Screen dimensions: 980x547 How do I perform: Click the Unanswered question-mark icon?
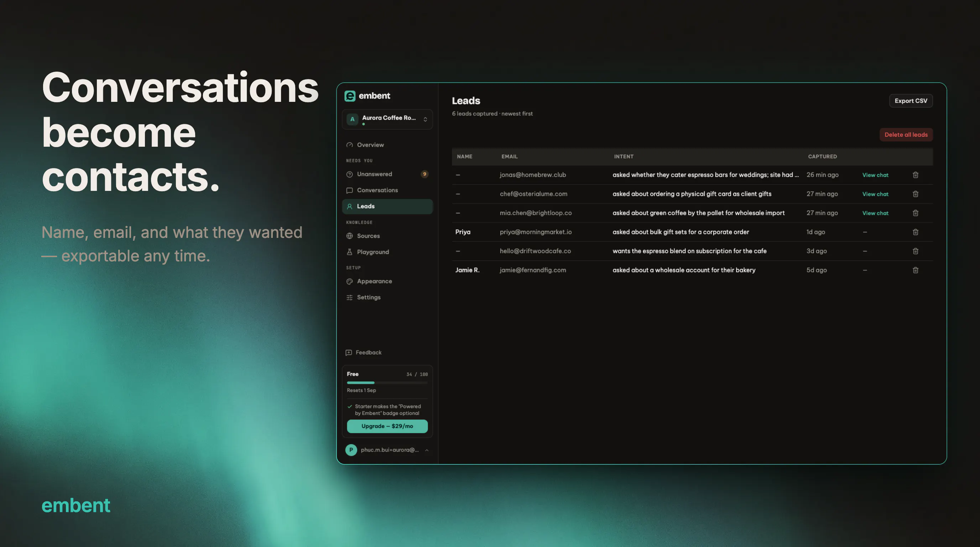pos(349,174)
